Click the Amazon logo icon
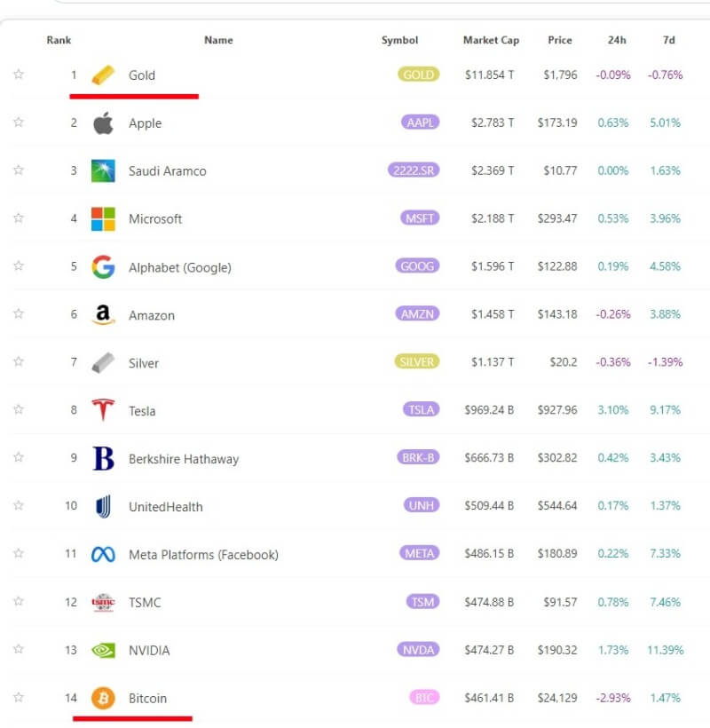 pyautogui.click(x=103, y=314)
